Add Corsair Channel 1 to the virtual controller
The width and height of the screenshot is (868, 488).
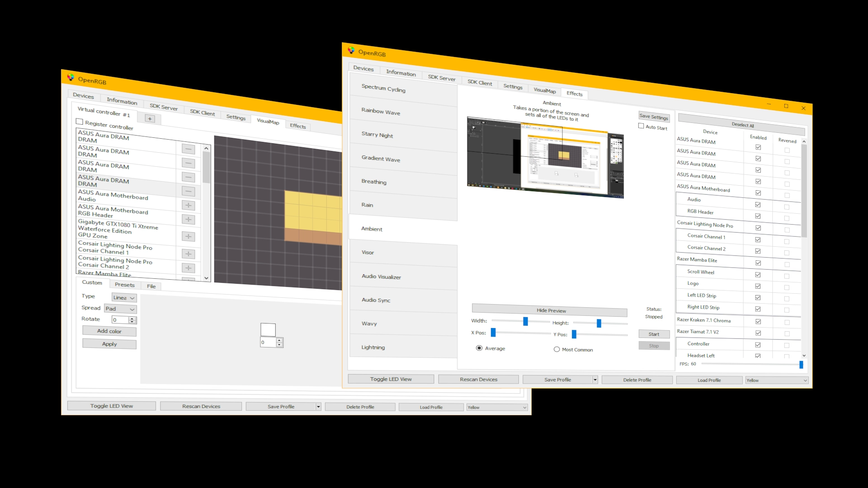(189, 254)
